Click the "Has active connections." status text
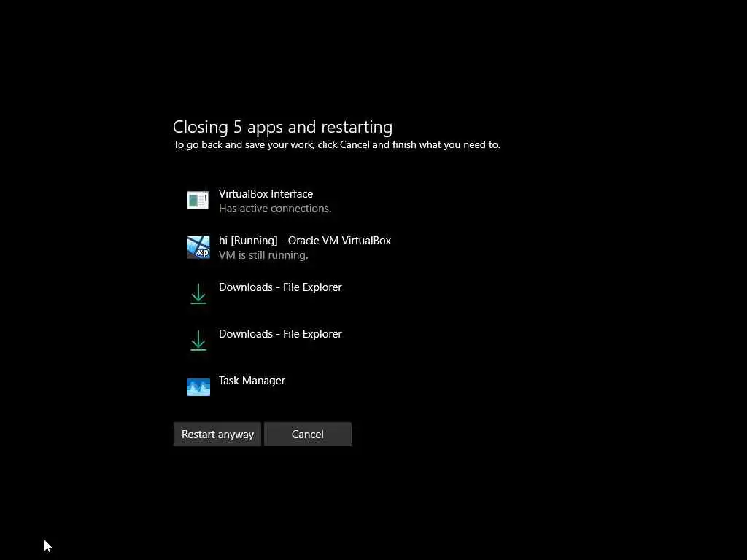The image size is (747, 560). point(275,209)
